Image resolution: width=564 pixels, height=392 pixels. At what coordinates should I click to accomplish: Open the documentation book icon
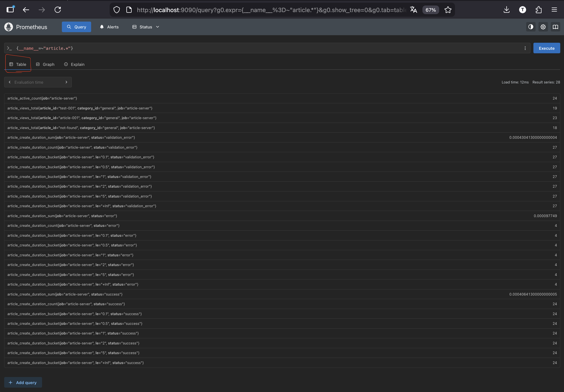[x=555, y=27]
